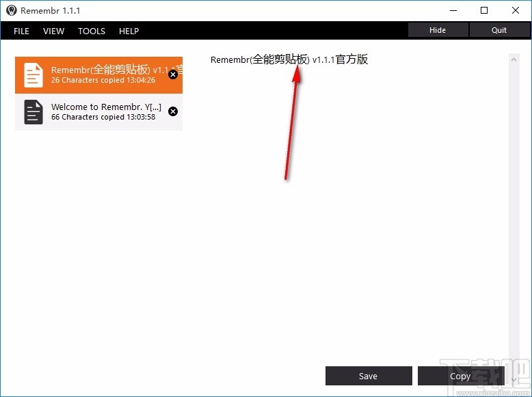Select the 'Welcome to Remembr. Y[...]' entry text
This screenshot has height=397, width=532.
pyautogui.click(x=106, y=107)
